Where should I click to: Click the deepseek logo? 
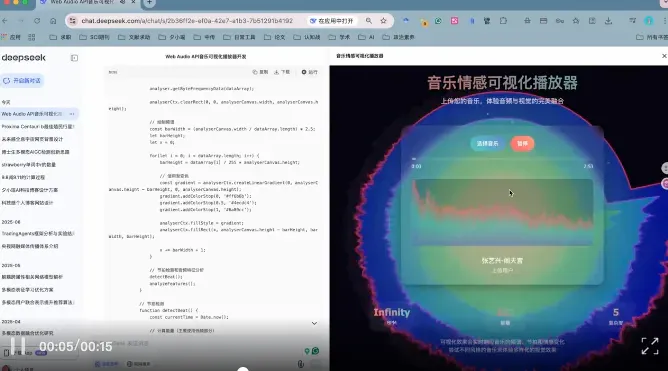point(23,58)
